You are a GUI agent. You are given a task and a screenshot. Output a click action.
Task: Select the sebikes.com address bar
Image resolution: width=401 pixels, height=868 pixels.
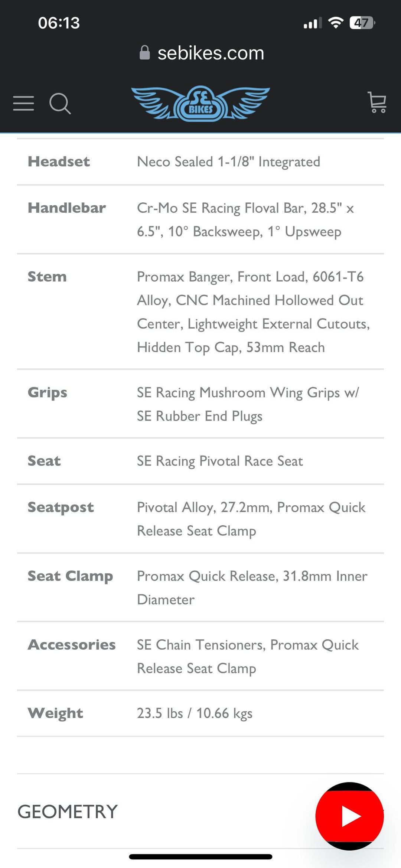point(202,53)
